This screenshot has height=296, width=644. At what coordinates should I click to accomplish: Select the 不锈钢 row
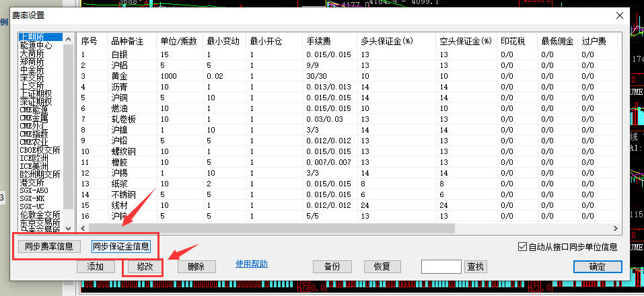pos(349,194)
